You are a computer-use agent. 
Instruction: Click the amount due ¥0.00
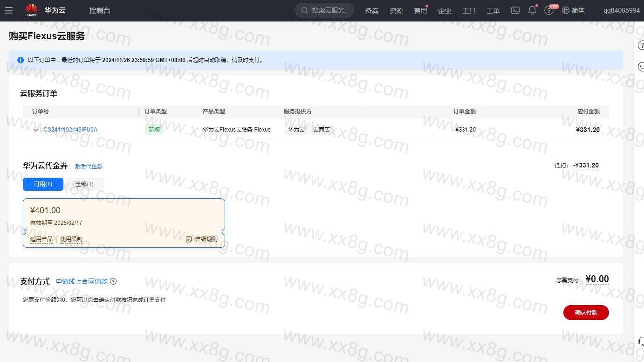pyautogui.click(x=597, y=279)
